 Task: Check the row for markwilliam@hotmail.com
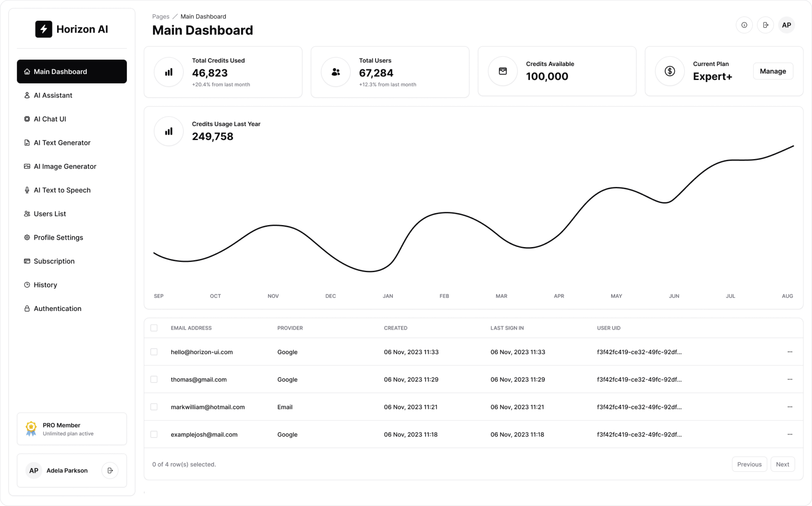pos(154,407)
